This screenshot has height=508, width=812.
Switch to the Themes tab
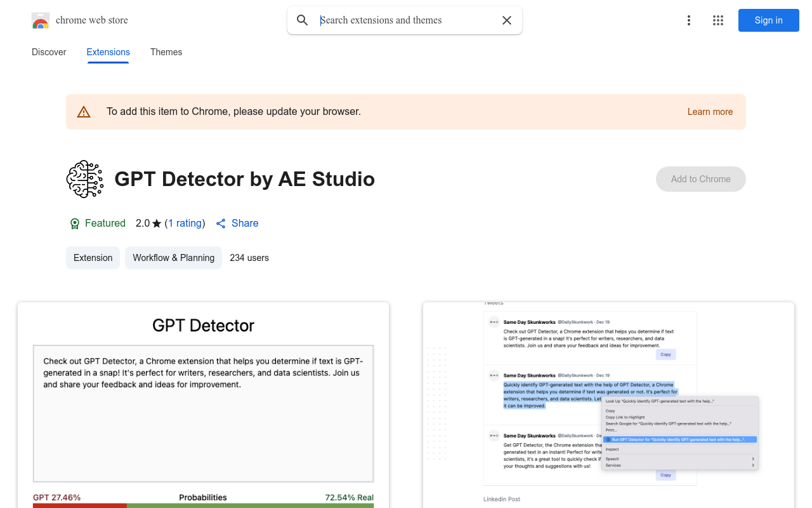click(x=166, y=52)
